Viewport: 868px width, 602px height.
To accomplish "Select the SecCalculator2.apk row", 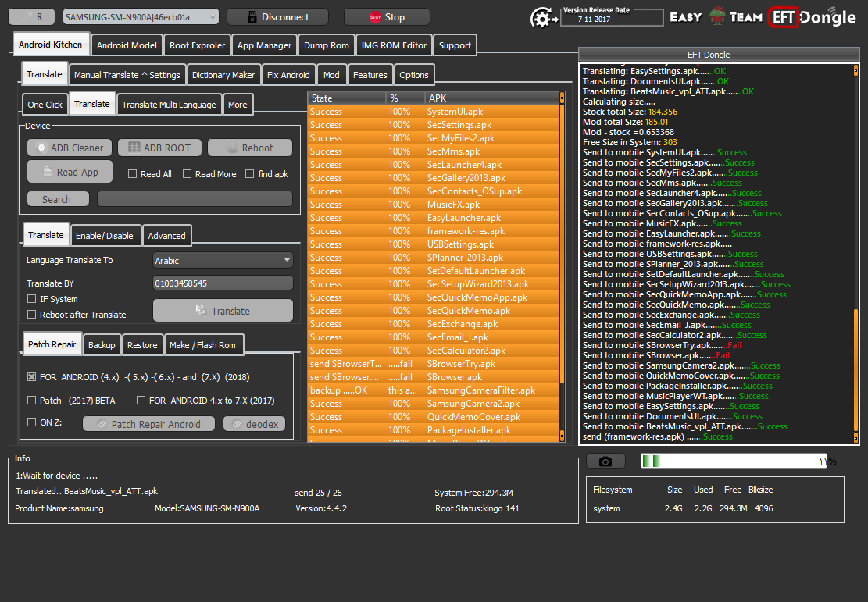I will [x=434, y=351].
